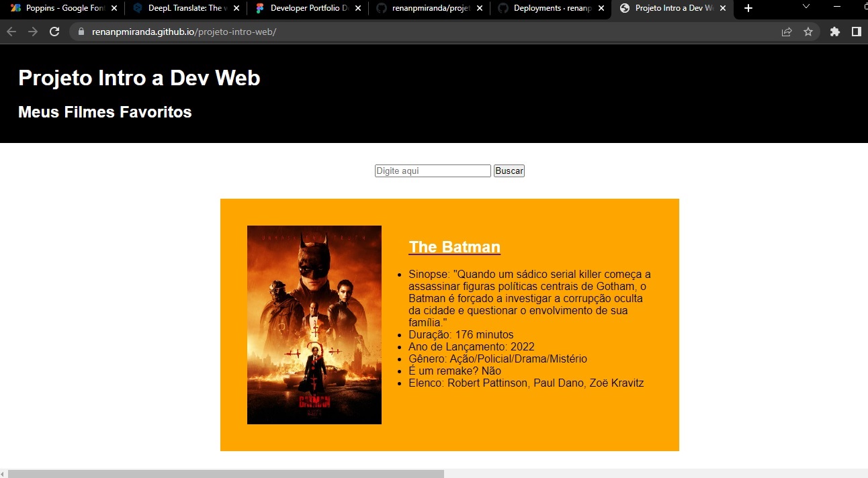The width and height of the screenshot is (868, 478).
Task: Click the 'É um remake? Não' line
Action: coord(455,371)
